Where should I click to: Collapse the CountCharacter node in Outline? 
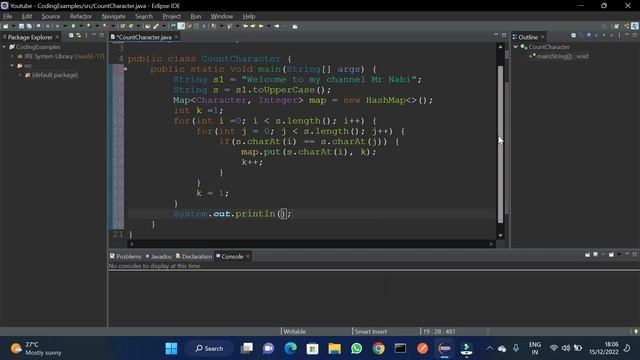tap(516, 47)
